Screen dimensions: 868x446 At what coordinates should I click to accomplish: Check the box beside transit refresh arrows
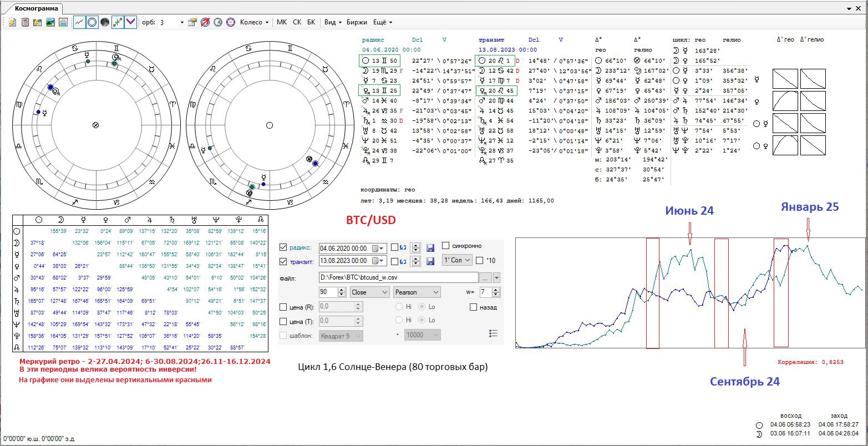394,261
